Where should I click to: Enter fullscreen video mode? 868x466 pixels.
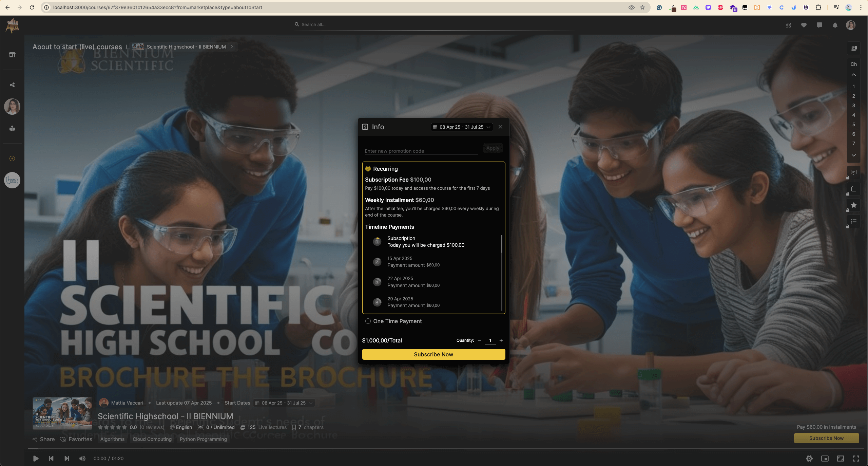(856, 459)
